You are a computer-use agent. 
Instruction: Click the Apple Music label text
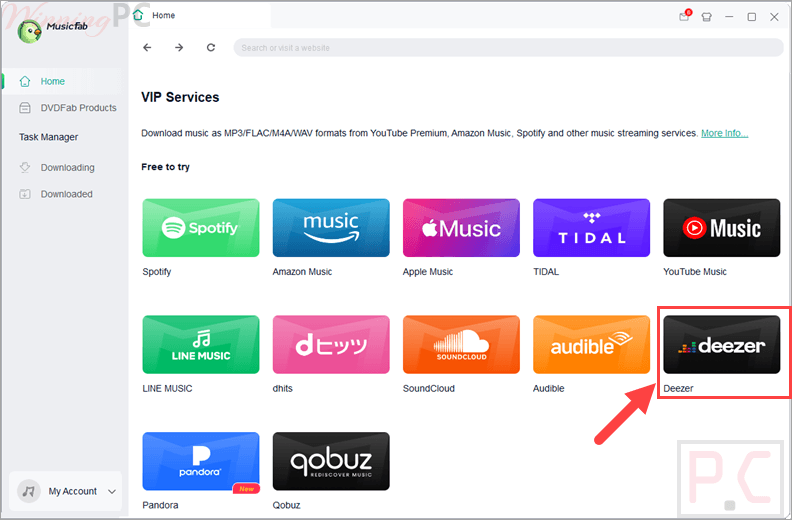(428, 272)
